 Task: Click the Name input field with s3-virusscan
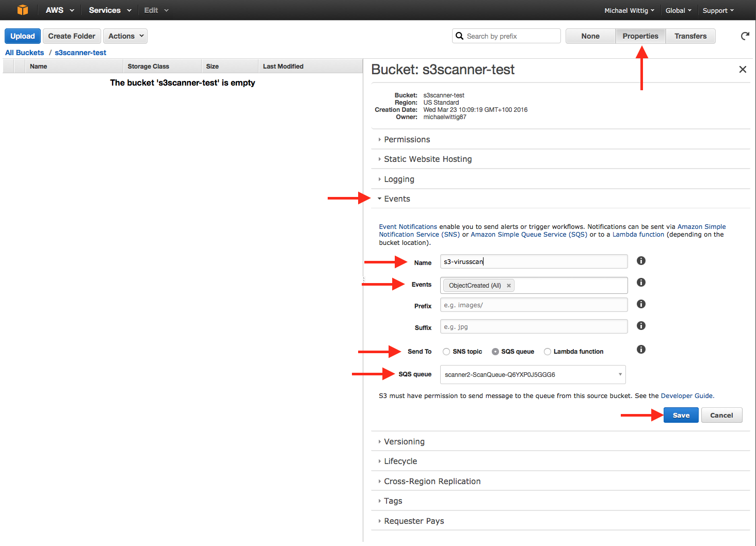point(534,261)
